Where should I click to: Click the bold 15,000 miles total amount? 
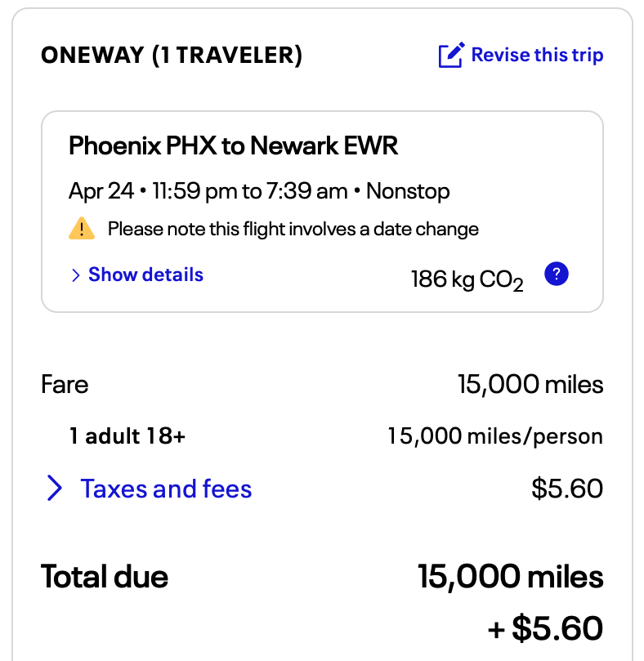tap(510, 577)
